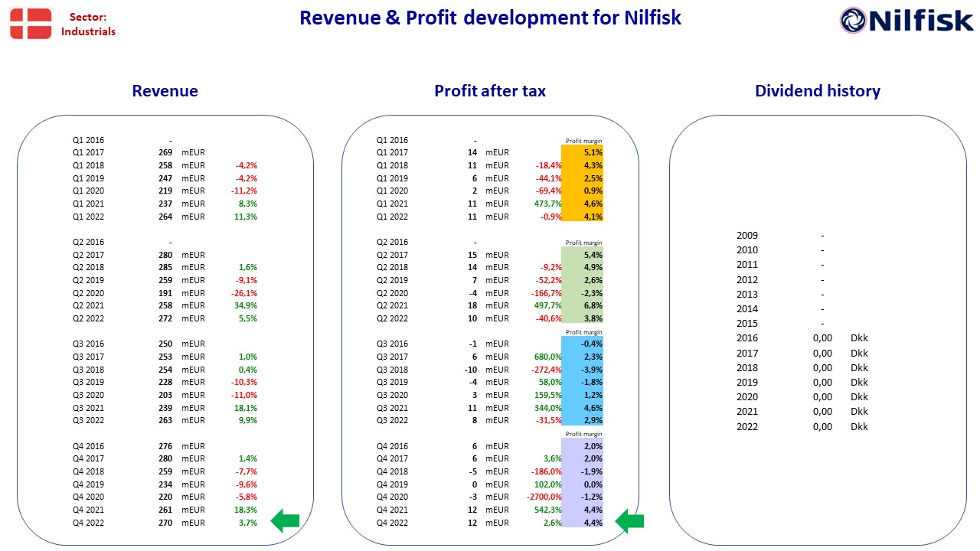The width and height of the screenshot is (980, 551).
Task: Select the 'Dividend history' heading
Action: click(x=818, y=91)
